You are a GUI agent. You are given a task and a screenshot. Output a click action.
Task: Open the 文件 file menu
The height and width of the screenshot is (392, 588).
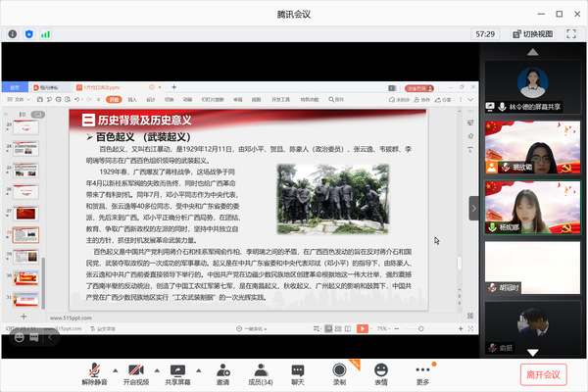click(x=19, y=99)
